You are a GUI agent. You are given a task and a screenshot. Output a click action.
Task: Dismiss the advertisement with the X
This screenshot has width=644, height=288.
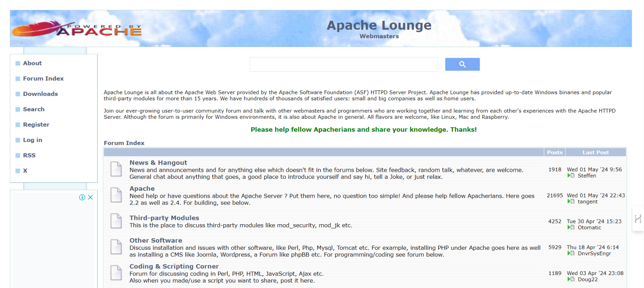click(x=91, y=197)
